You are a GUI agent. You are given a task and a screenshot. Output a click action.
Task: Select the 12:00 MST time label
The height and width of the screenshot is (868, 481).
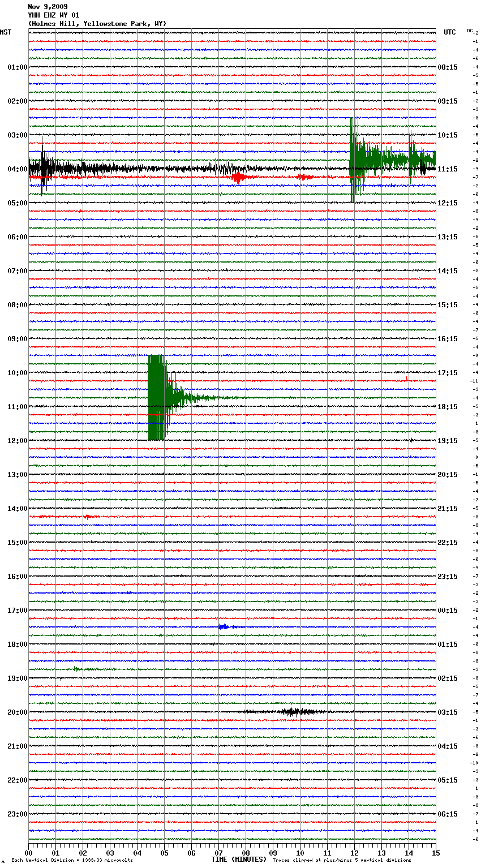[x=18, y=441]
